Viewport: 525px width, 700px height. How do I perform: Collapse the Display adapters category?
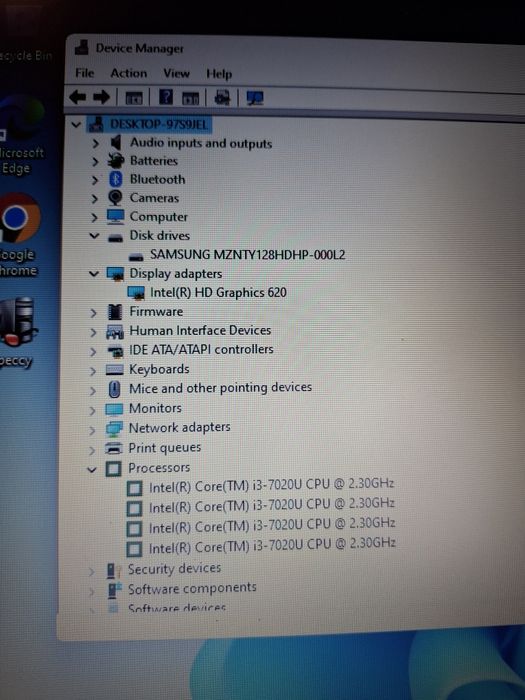(94, 273)
